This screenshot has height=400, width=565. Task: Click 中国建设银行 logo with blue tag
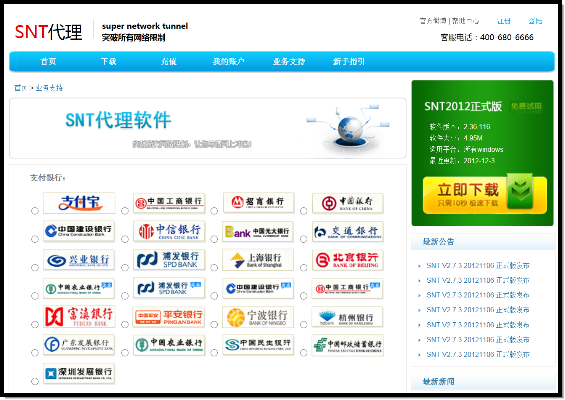pyautogui.click(x=258, y=288)
